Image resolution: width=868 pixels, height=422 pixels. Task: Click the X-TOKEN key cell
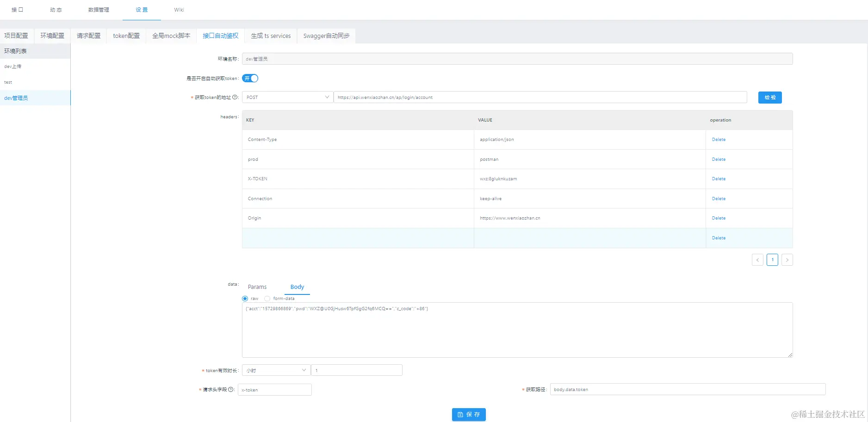click(358, 179)
